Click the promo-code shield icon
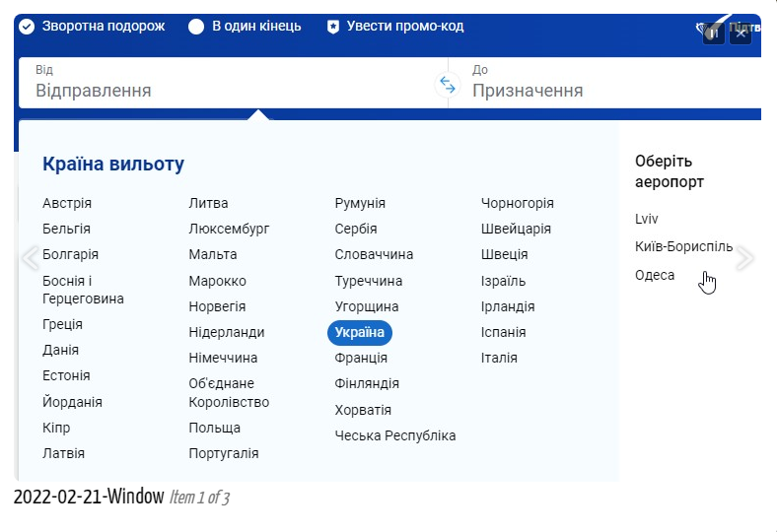 [x=333, y=27]
